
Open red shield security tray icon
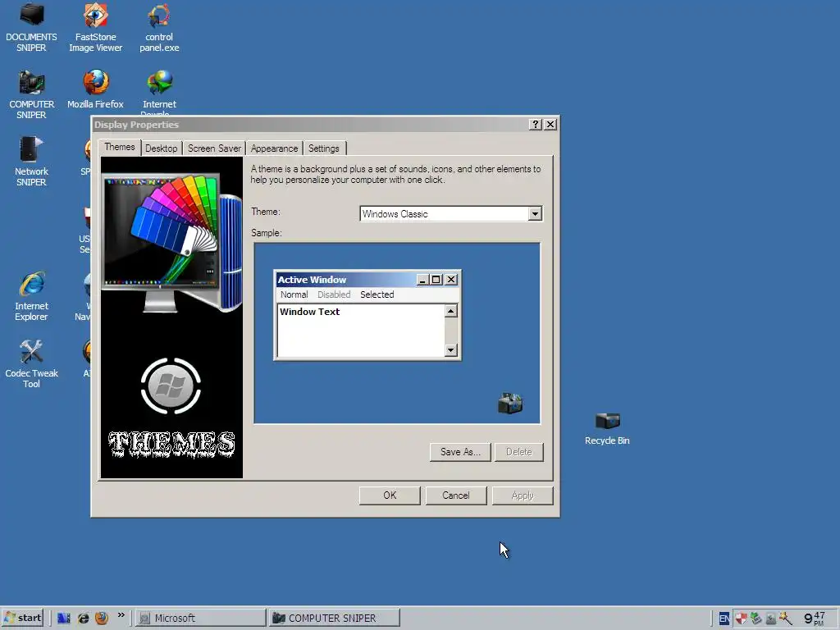pyautogui.click(x=741, y=619)
